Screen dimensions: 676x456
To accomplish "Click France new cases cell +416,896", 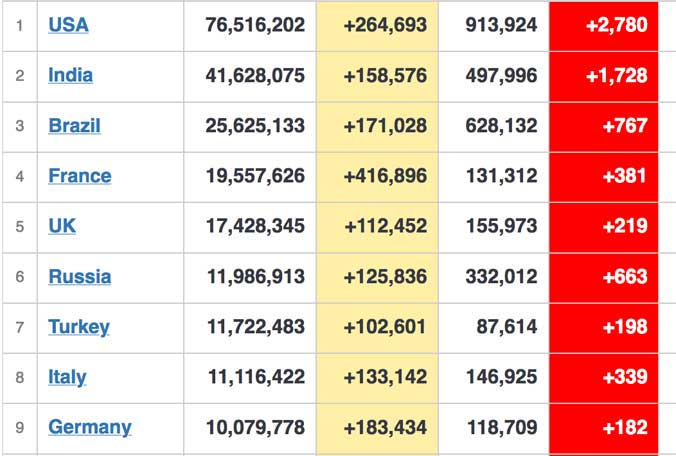I will [x=377, y=177].
